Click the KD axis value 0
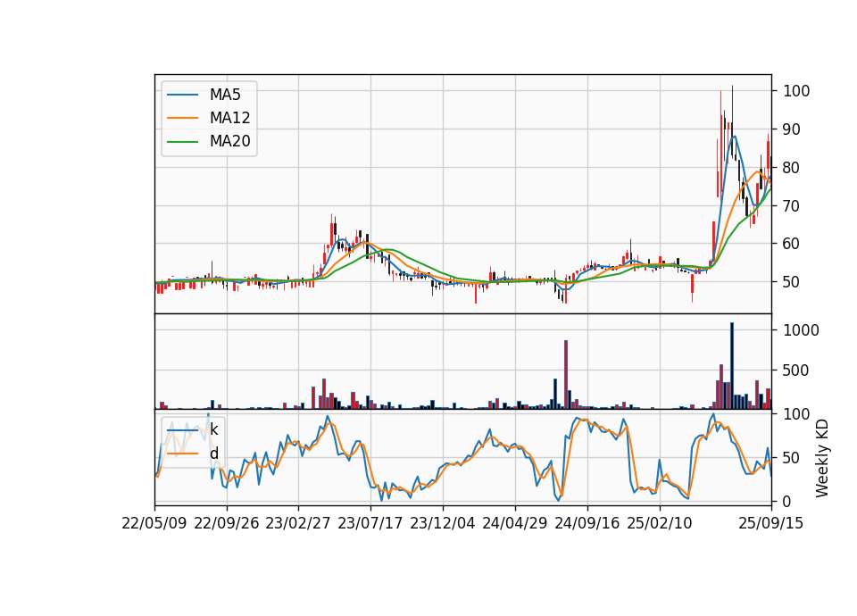Image resolution: width=857 pixels, height=616 pixels. coord(787,501)
